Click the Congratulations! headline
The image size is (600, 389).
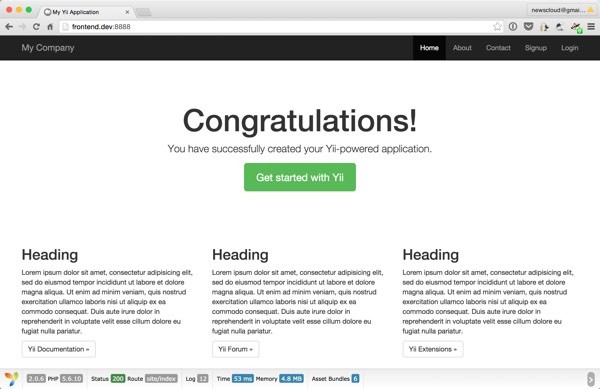[300, 121]
